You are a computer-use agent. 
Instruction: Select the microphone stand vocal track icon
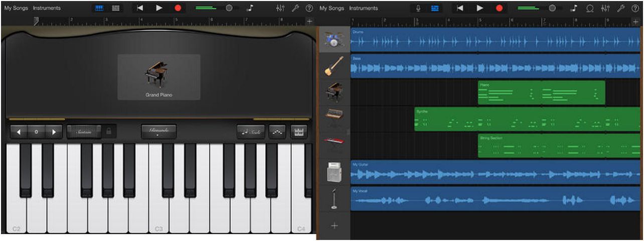tap(334, 199)
